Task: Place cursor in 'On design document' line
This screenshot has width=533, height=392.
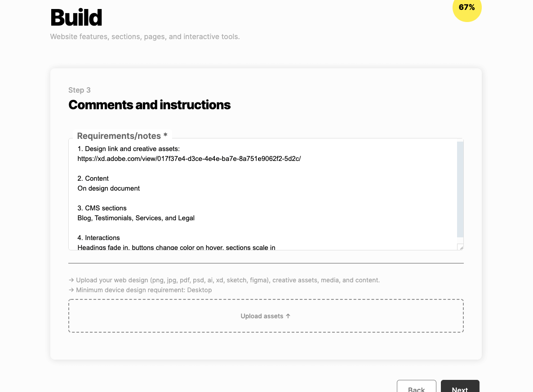Action: (108, 188)
